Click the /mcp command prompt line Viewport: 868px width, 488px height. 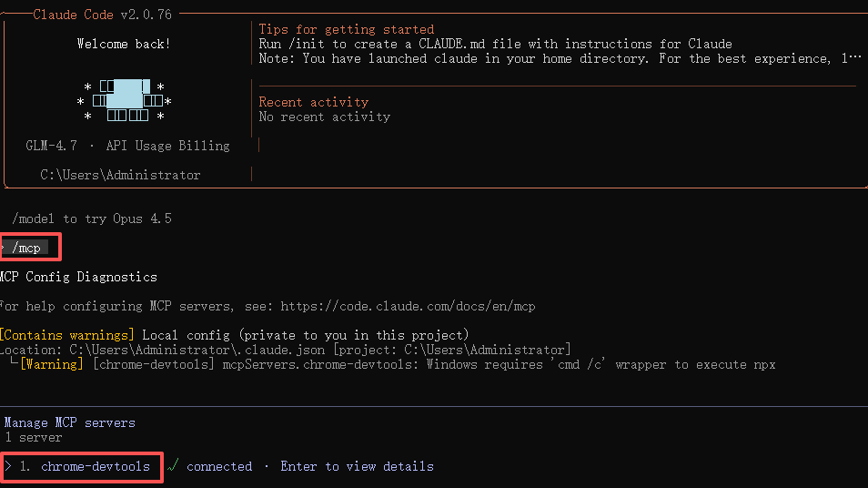click(27, 248)
